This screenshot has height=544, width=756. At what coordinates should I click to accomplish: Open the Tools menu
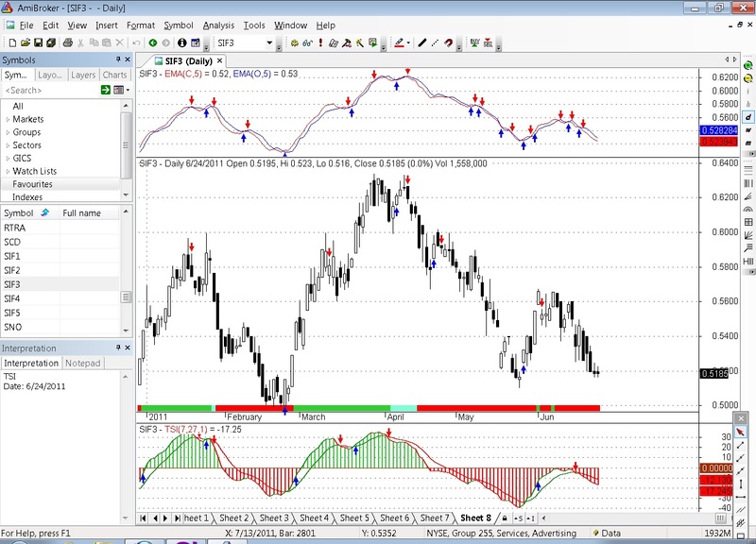point(254,25)
